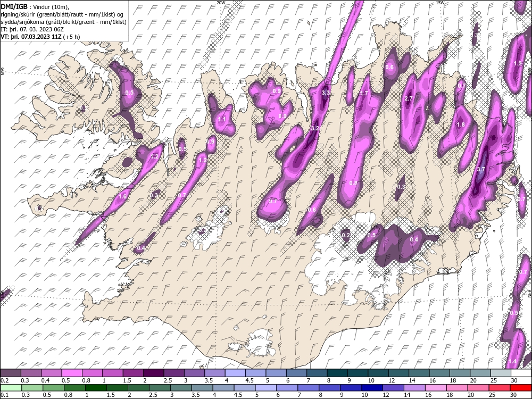Click the 1.4 value label near the legend
The width and height of the screenshot is (532, 399).
[x=512, y=361]
